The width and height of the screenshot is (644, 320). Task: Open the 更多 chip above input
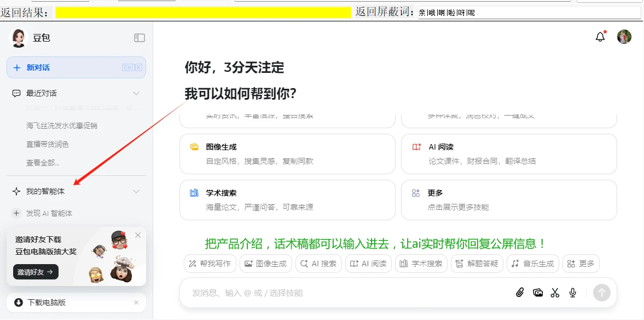pyautogui.click(x=581, y=264)
